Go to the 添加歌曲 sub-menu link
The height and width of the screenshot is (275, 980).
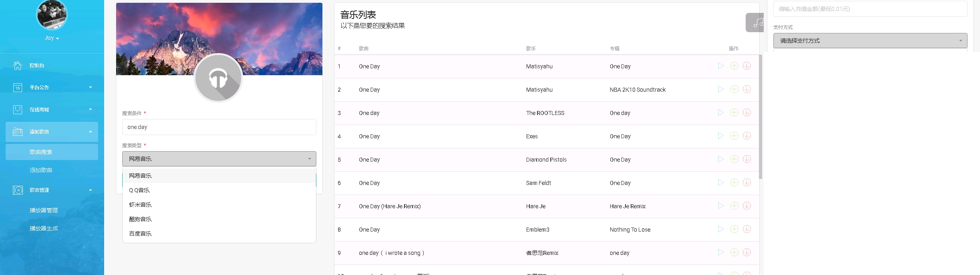[x=41, y=170]
